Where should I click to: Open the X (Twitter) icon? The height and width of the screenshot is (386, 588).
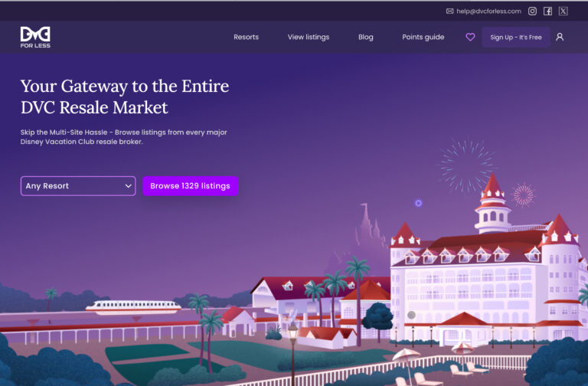tap(563, 11)
